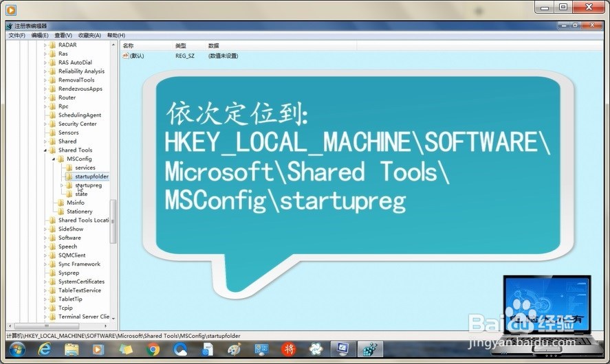610x364 pixels.
Task: Expand the Router key
Action: 45,98
